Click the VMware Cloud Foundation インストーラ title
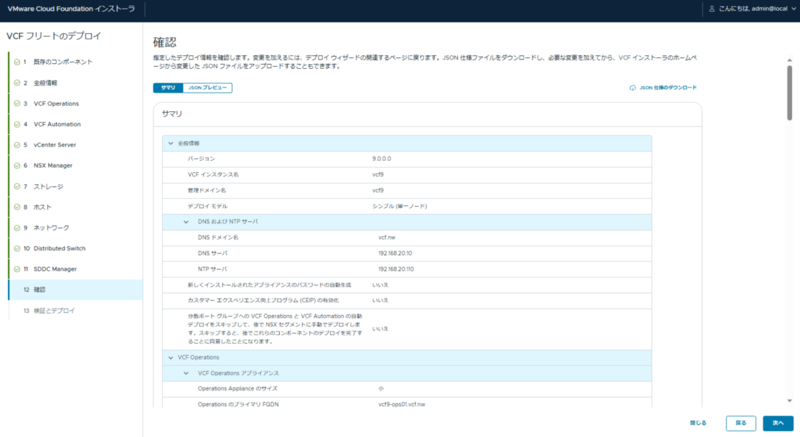Image resolution: width=800 pixels, height=437 pixels. pyautogui.click(x=71, y=9)
